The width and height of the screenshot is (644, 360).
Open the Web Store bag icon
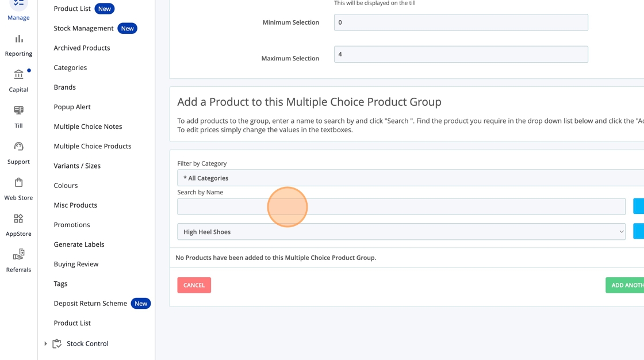pos(18,182)
